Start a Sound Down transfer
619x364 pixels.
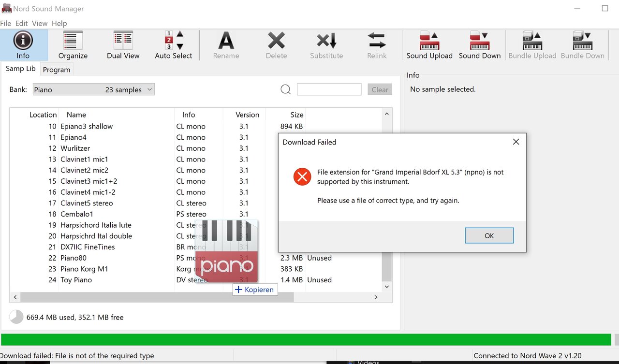tap(480, 45)
